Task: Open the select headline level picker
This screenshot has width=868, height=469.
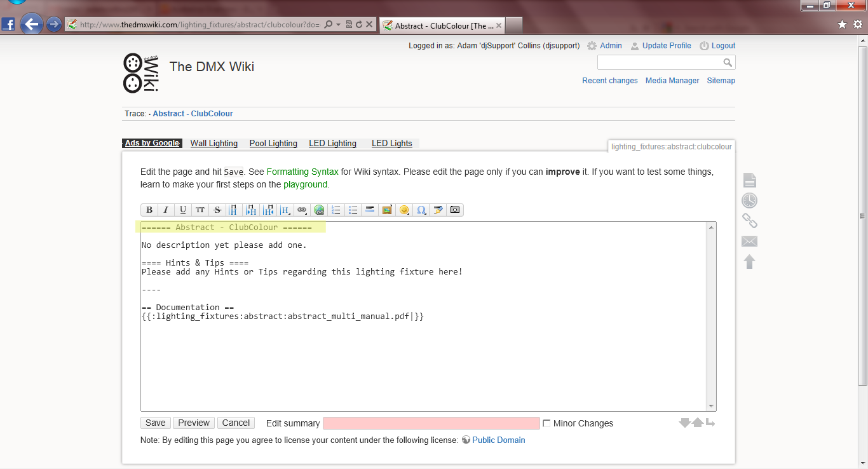Action: coord(285,210)
